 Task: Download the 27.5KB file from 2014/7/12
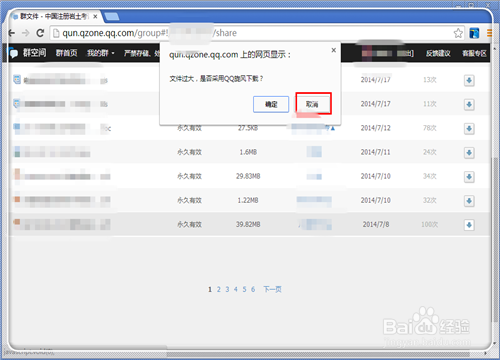[469, 129]
